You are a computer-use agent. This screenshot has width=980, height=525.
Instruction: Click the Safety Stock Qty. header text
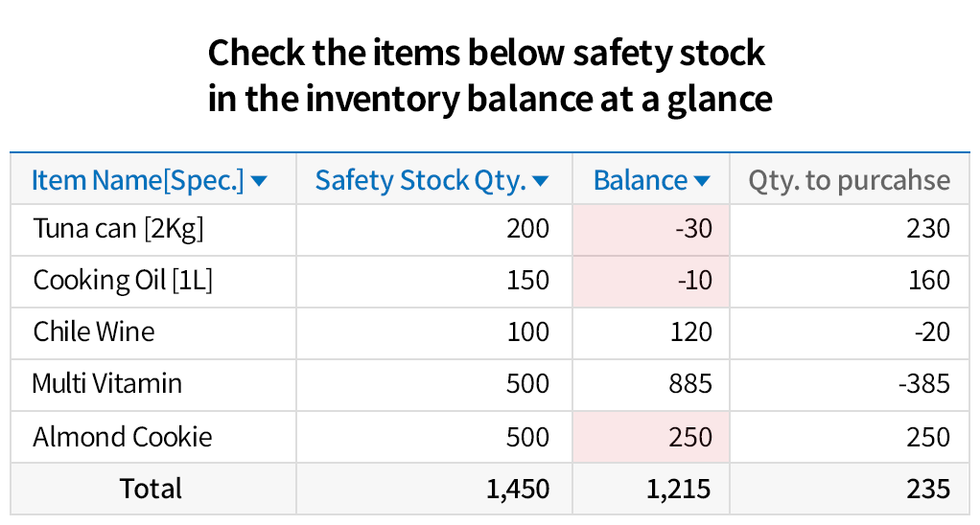click(x=421, y=180)
